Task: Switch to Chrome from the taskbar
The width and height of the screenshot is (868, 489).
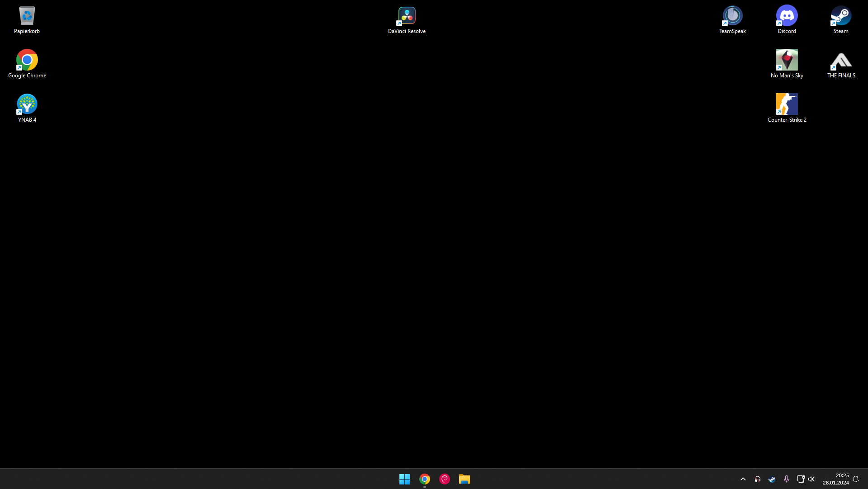Action: [424, 479]
